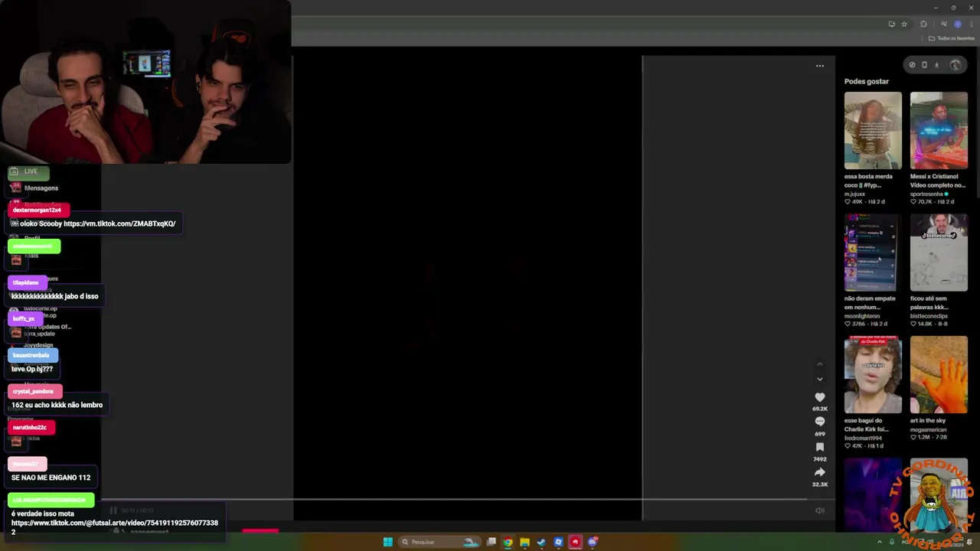Click 'SE NAO ME ENGANO 112' chat message

(51, 478)
